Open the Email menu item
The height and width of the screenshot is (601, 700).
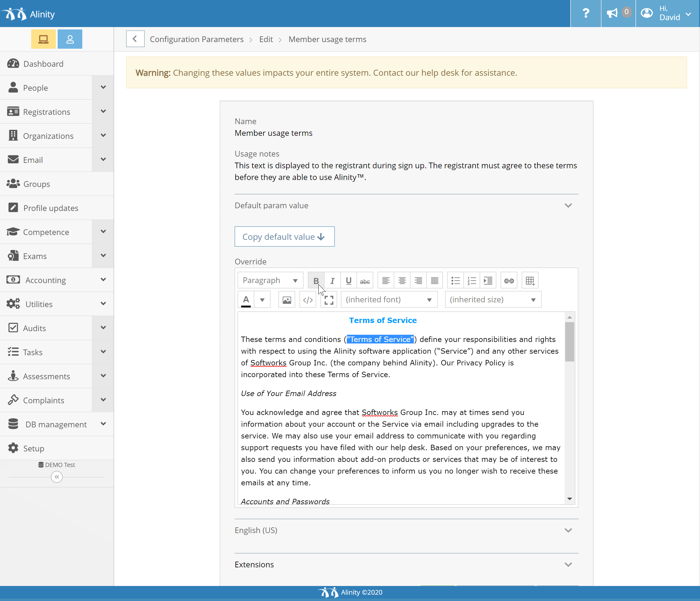tap(46, 160)
